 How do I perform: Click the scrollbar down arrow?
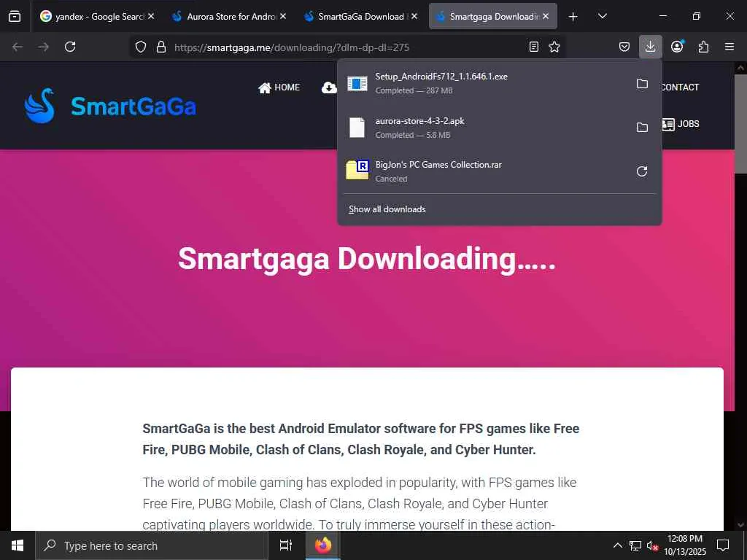[740, 525]
